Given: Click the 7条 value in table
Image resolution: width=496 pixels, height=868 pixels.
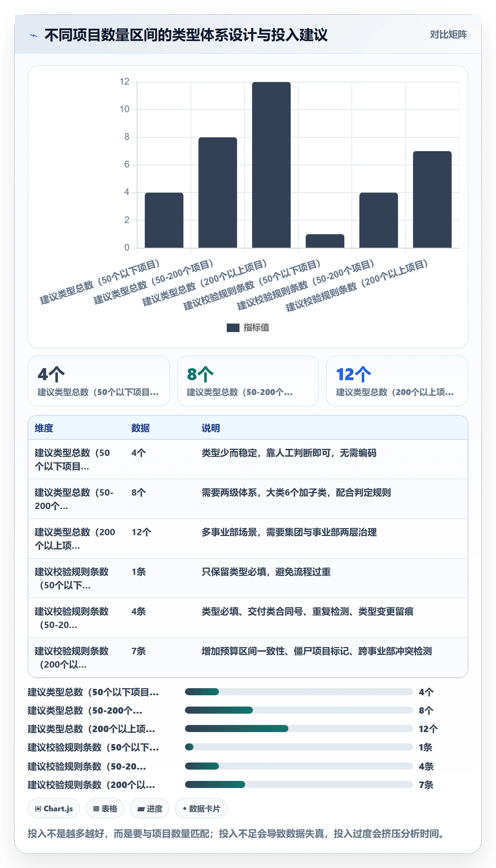Looking at the screenshot, I should tap(139, 651).
